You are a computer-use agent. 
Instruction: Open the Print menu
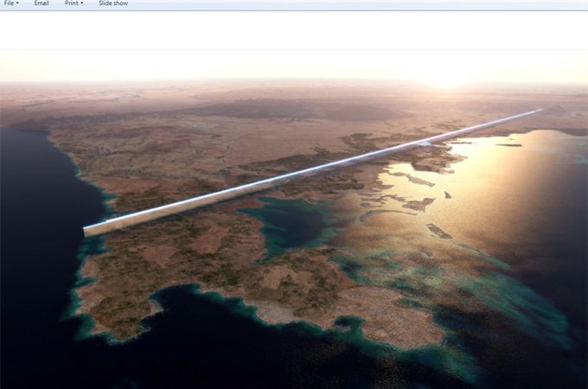[72, 3]
